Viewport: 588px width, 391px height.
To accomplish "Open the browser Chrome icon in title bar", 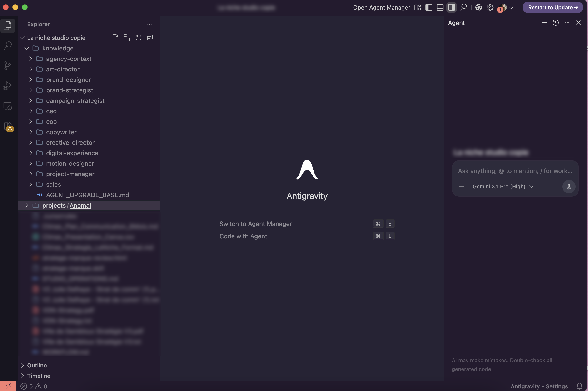I will tap(478, 7).
